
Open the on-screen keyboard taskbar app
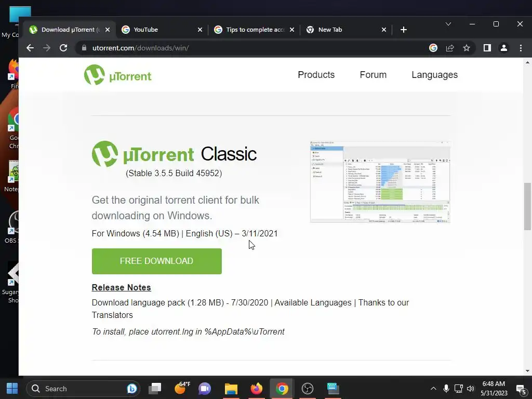pos(333,389)
